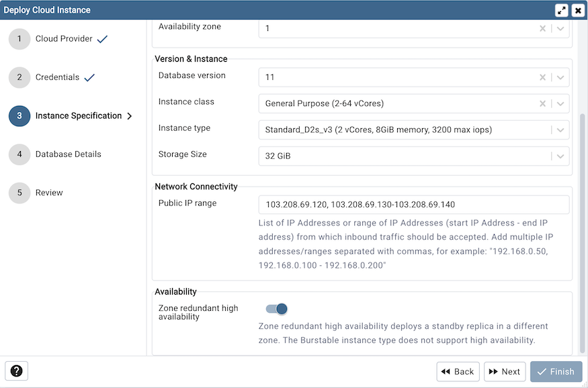Viewport: 588px width, 388px height.
Task: Open the Instance type dropdown
Action: point(560,130)
